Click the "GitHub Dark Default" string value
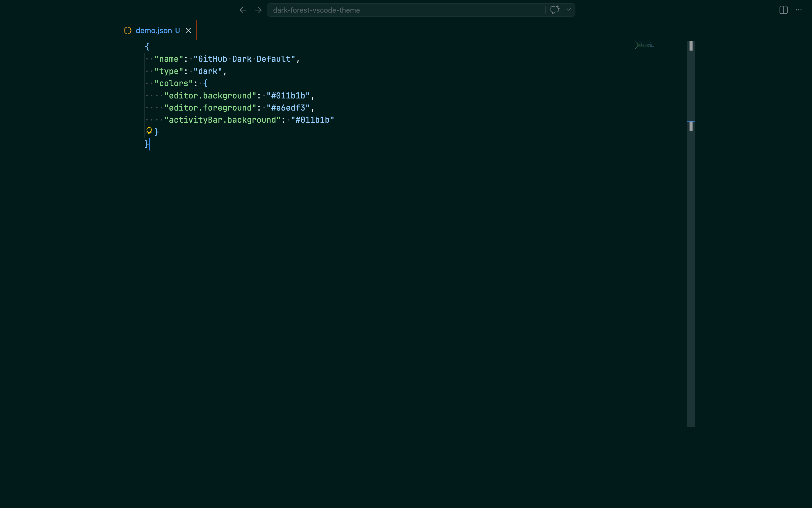 [x=244, y=59]
